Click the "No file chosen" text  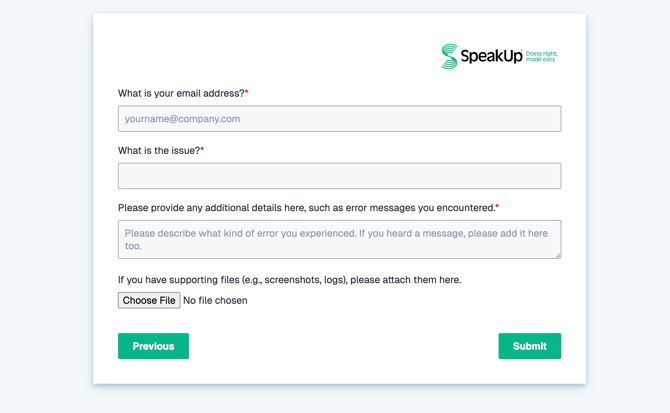click(215, 300)
